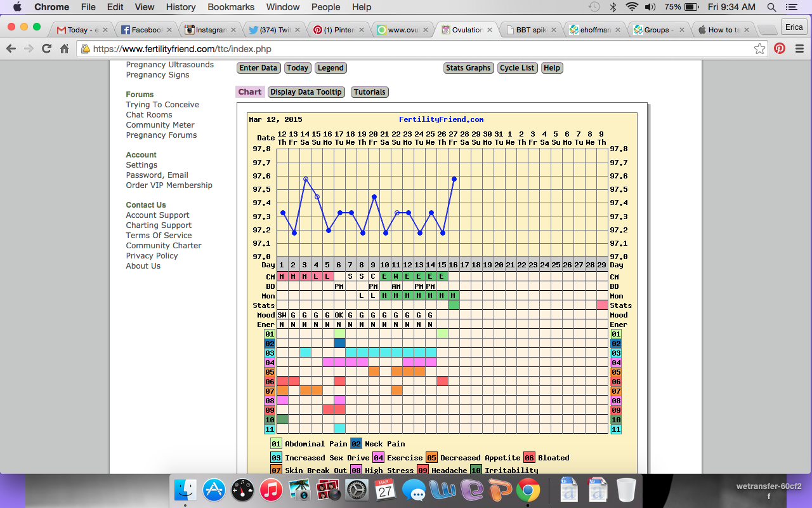Switch to the Instagram tab

[x=209, y=30]
